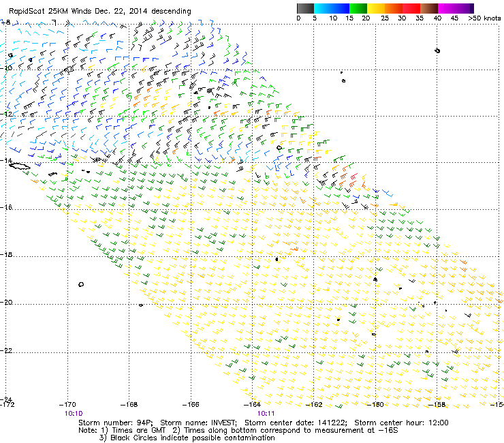504x443 pixels.
Task: Click the '-20' latitude axis label
Action: point(6,302)
